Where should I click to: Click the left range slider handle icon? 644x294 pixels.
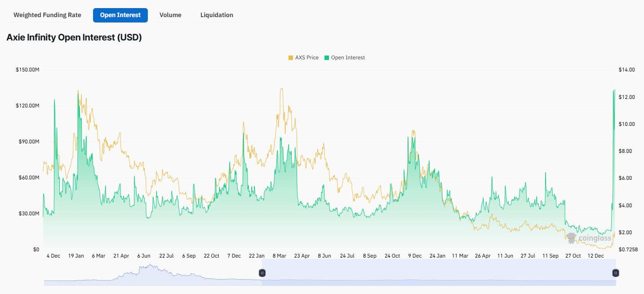262,272
